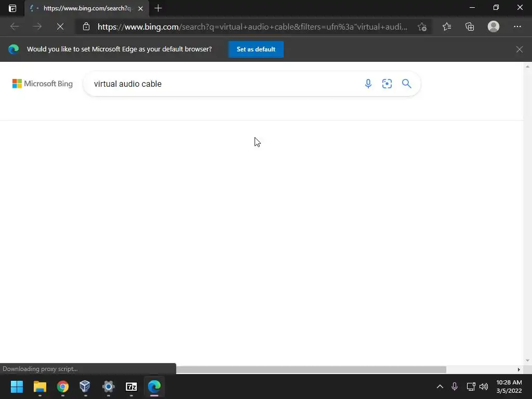Search using voice microphone icon
The image size is (532, 399).
(368, 84)
